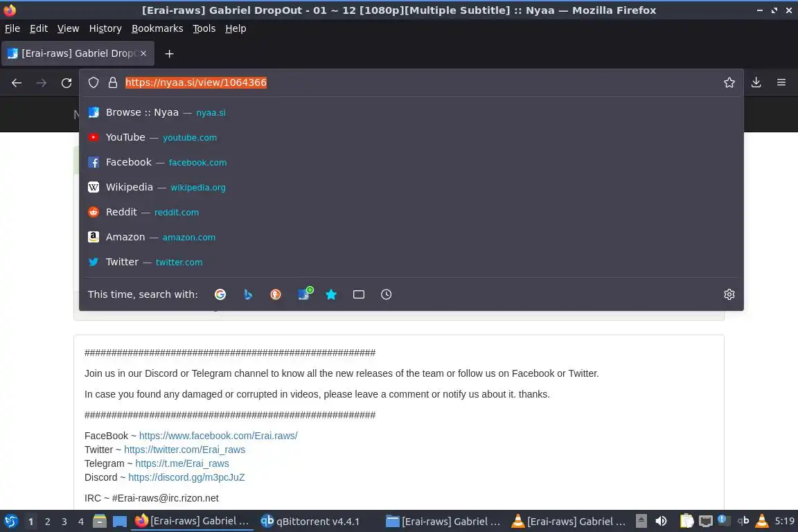Click the 5:19 taskbar clock
Viewport: 798px width, 532px height.
pos(784,522)
